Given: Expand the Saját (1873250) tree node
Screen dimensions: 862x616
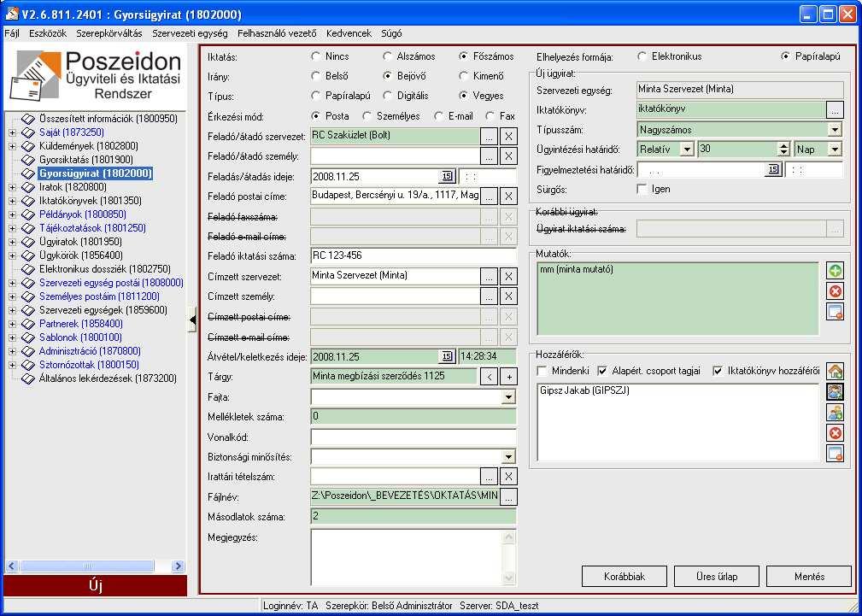Looking at the screenshot, I should click(13, 132).
